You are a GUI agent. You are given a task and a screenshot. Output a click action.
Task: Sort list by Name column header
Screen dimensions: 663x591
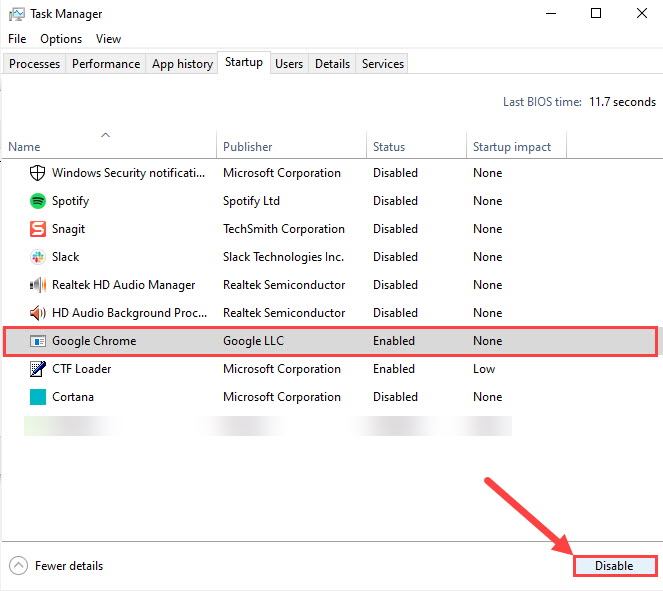point(24,147)
